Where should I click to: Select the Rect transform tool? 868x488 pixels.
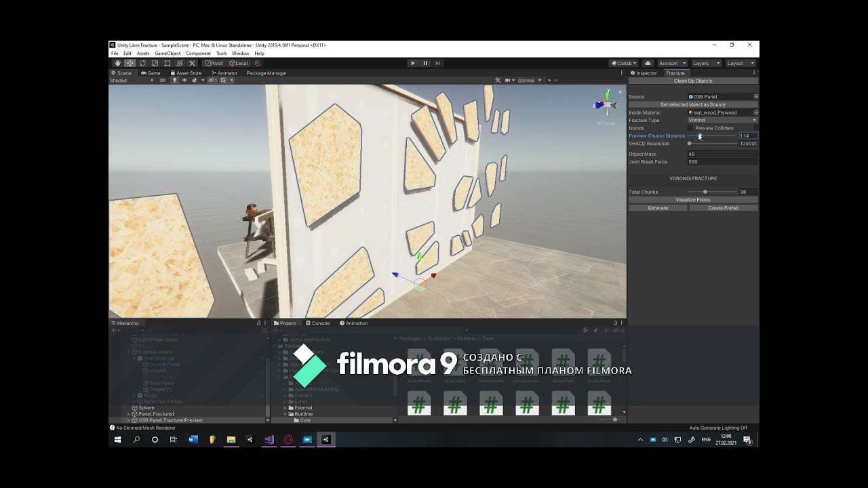167,63
